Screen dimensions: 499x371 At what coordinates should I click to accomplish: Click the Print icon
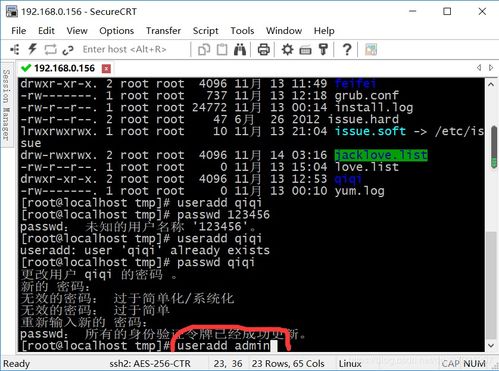coord(264,50)
